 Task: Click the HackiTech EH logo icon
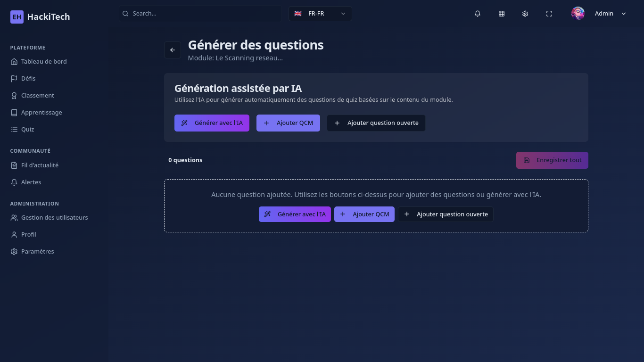click(17, 17)
